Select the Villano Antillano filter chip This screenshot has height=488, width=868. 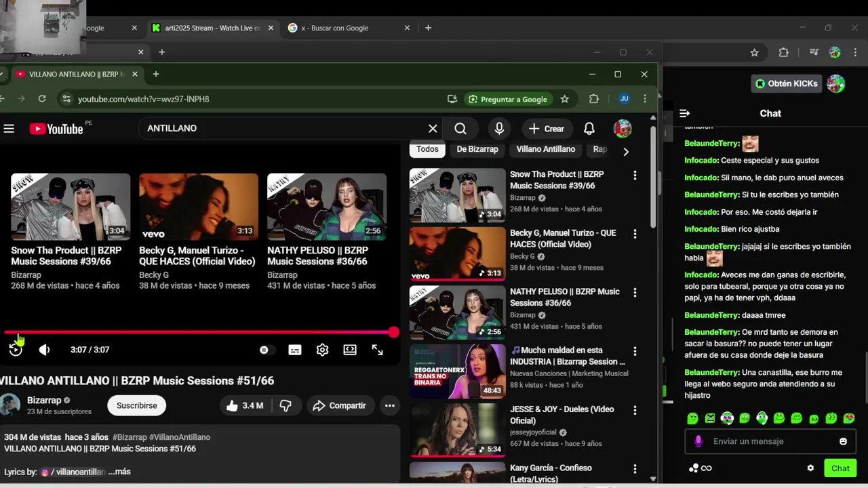(x=546, y=149)
